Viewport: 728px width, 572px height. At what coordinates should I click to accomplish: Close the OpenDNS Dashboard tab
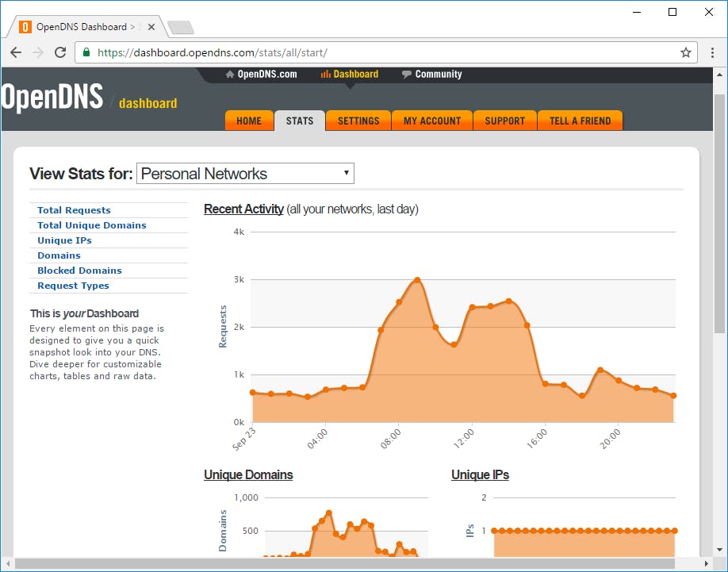tap(151, 27)
